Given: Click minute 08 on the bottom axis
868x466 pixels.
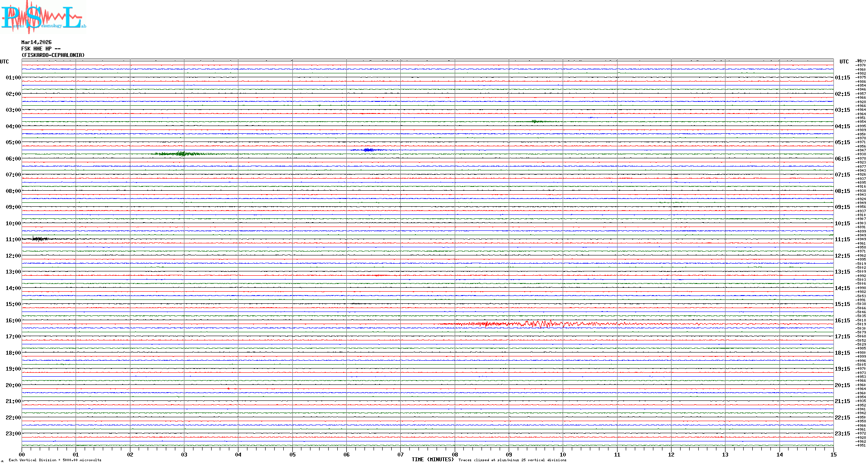Looking at the screenshot, I should [455, 454].
